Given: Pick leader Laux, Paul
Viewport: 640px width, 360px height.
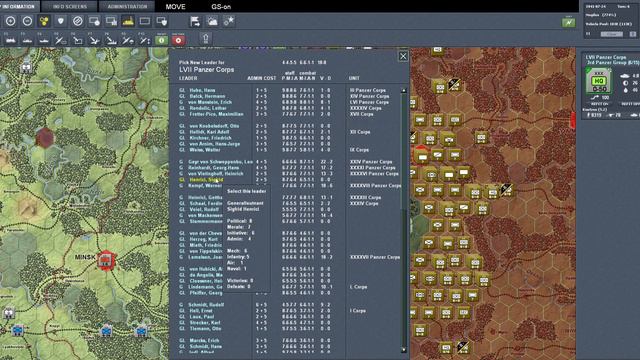Looking at the screenshot, I should point(201,317).
